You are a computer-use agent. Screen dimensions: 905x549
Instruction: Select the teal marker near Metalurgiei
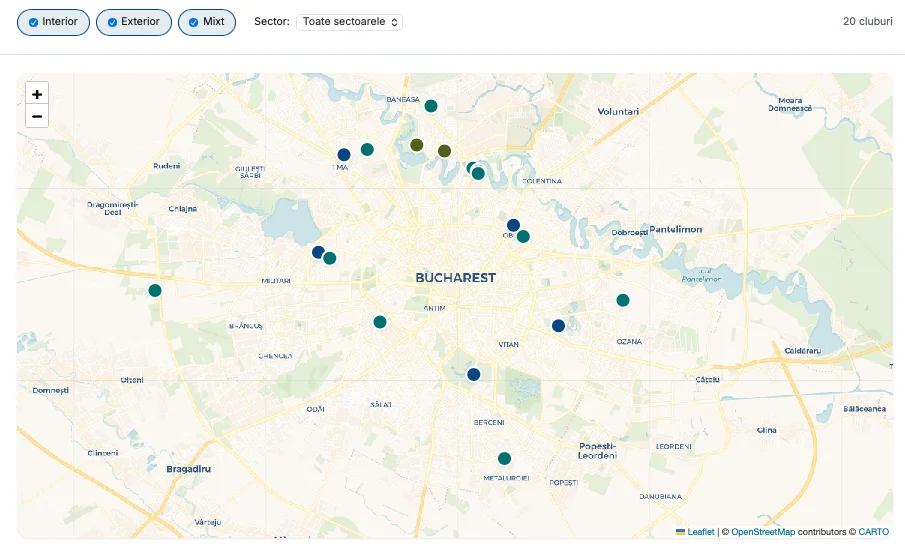pyautogui.click(x=504, y=458)
